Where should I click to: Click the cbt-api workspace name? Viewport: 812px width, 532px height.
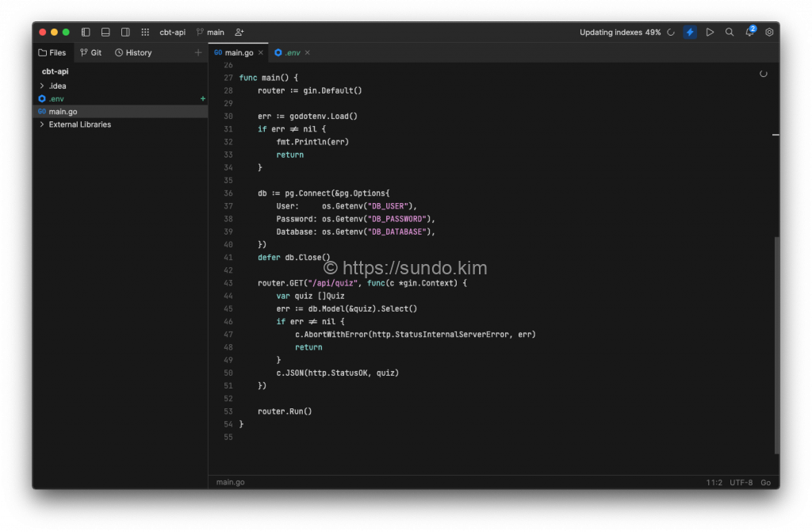173,33
